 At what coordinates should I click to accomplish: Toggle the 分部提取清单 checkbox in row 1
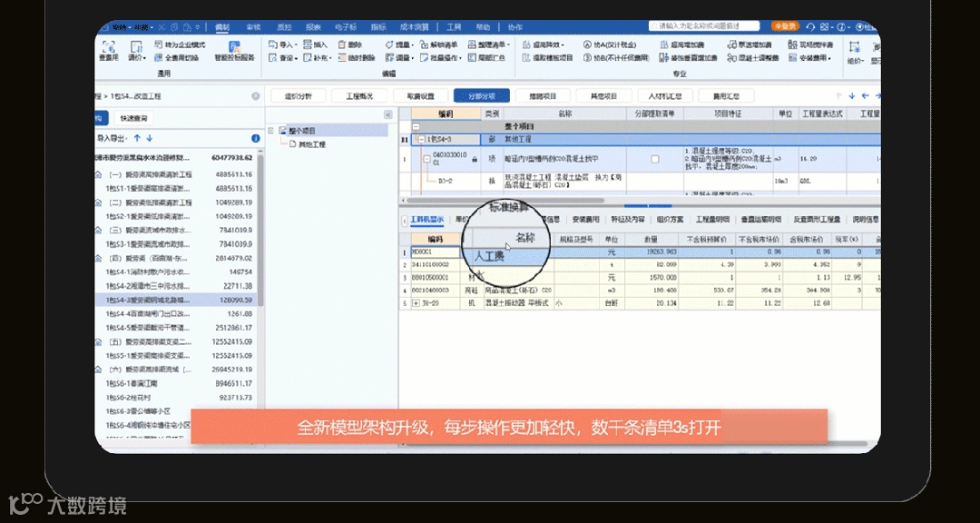(x=654, y=160)
